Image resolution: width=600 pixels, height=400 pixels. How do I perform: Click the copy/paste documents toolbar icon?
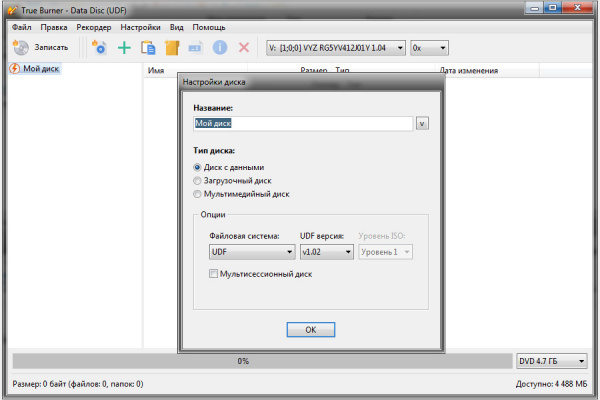pos(148,48)
